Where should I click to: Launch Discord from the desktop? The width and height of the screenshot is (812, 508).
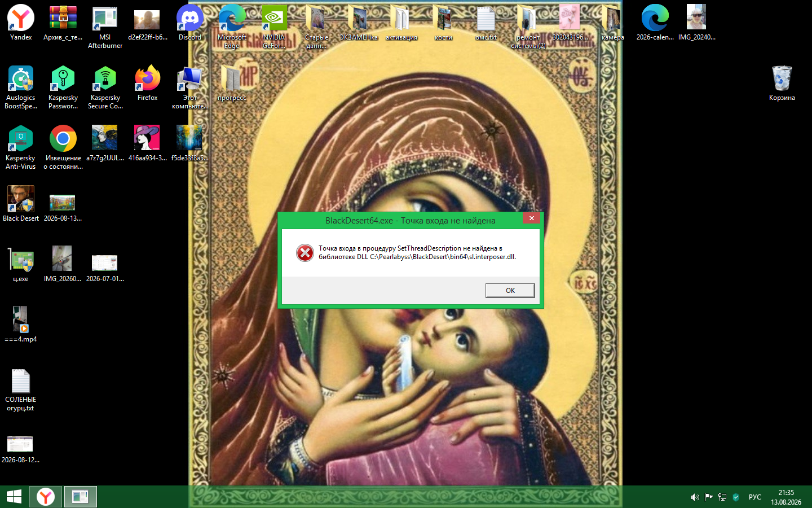click(x=190, y=23)
